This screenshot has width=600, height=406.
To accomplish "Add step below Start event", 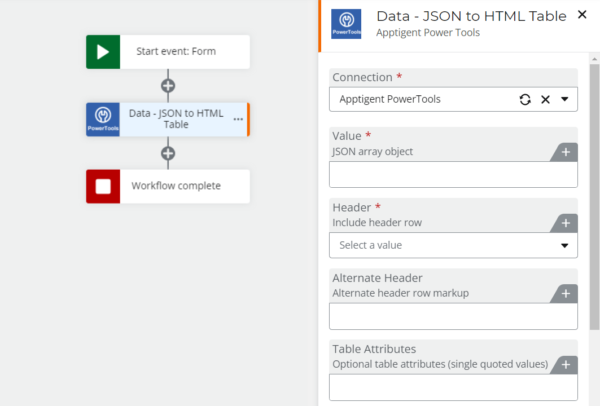I will (x=168, y=85).
